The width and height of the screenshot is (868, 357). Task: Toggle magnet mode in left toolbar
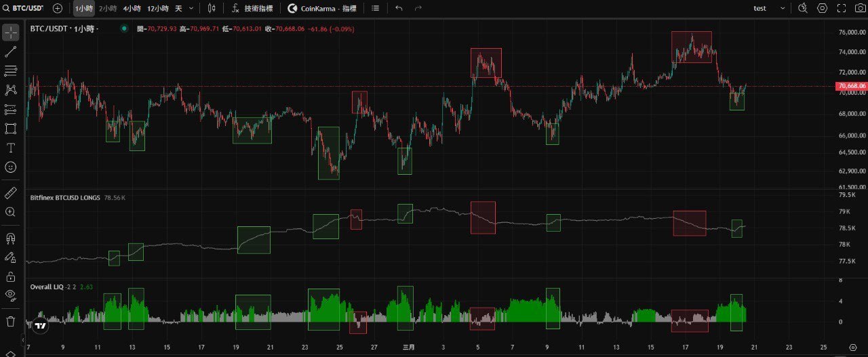[10, 238]
